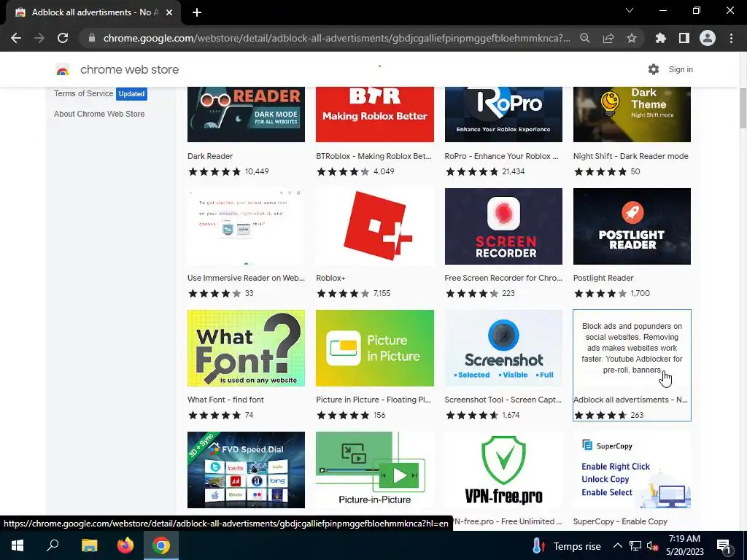This screenshot has width=747, height=560.
Task: Click the Roblox+ 7,155 rating count
Action: click(x=382, y=293)
